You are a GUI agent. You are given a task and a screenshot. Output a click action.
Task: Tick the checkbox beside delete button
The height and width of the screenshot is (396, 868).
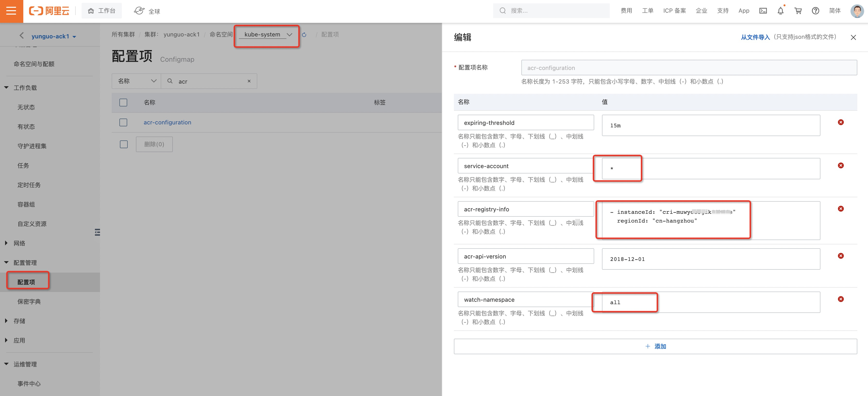(x=124, y=144)
